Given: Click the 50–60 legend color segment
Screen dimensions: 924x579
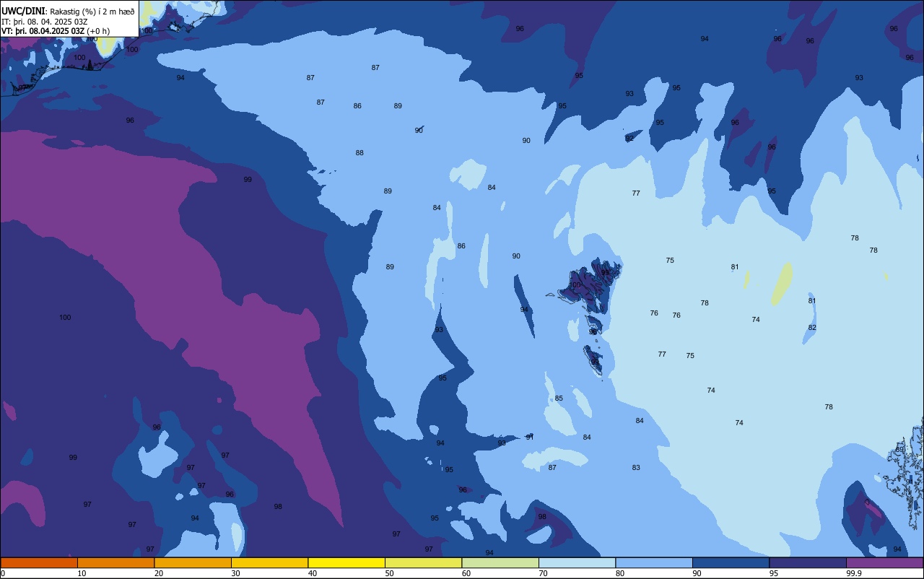Looking at the screenshot, I should (x=423, y=562).
